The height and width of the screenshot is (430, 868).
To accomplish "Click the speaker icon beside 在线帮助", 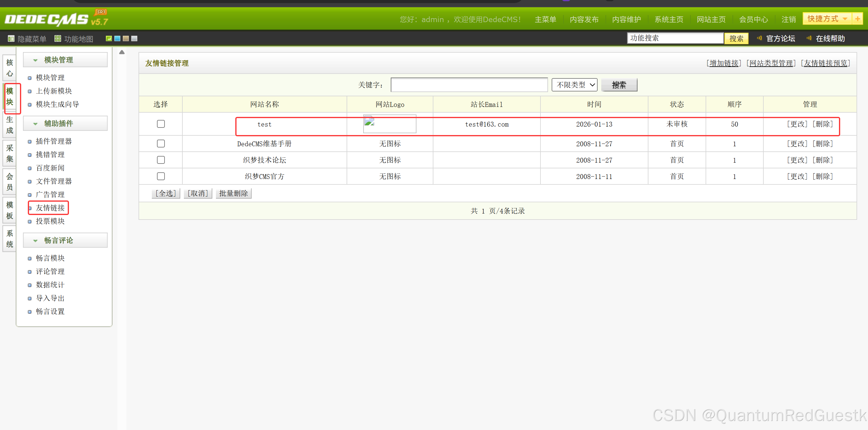I will click(809, 38).
